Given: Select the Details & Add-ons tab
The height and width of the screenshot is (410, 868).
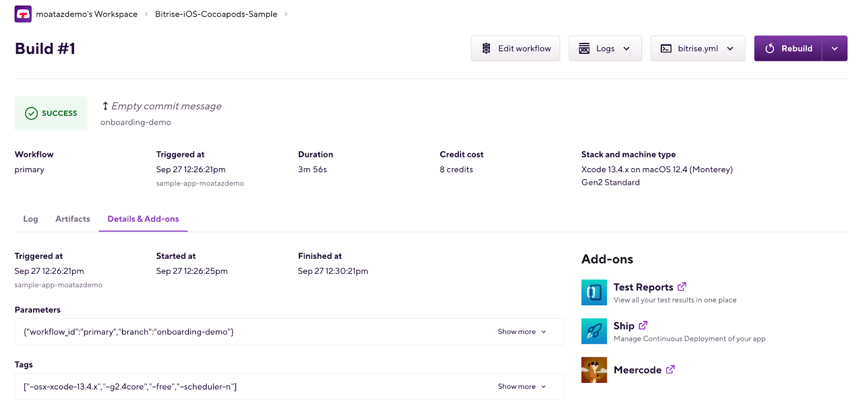Looking at the screenshot, I should (x=143, y=219).
